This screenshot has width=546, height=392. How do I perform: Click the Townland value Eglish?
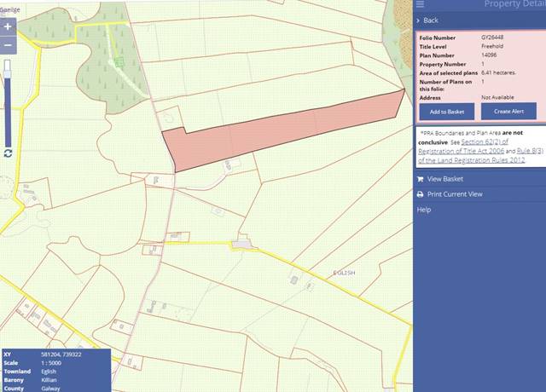(49, 372)
